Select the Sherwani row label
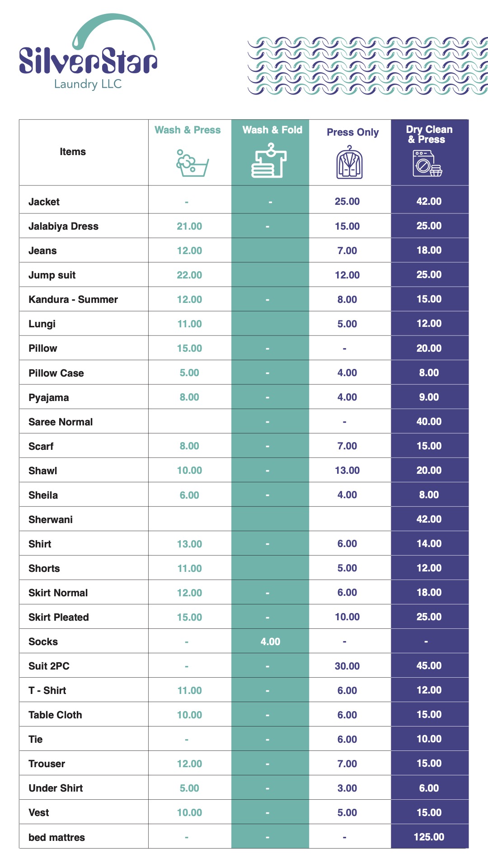Viewport: 488px width, 868px height. pyautogui.click(x=51, y=519)
